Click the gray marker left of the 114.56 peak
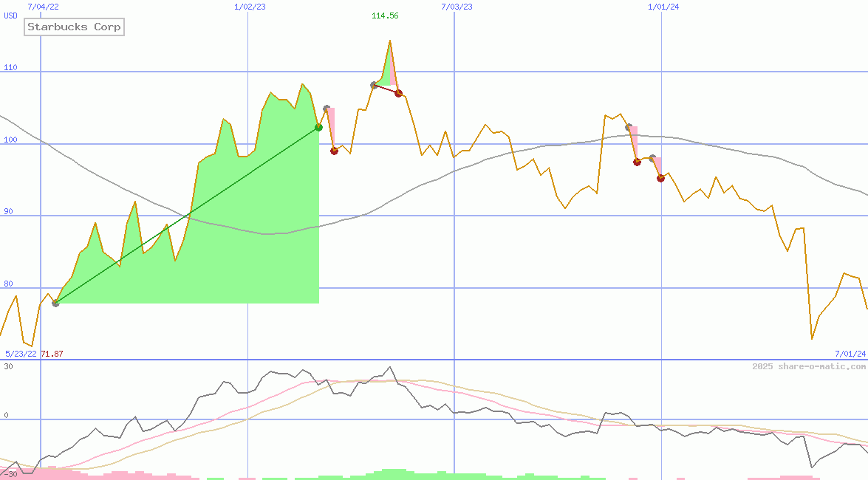Image resolution: width=868 pixels, height=480 pixels. pos(375,85)
